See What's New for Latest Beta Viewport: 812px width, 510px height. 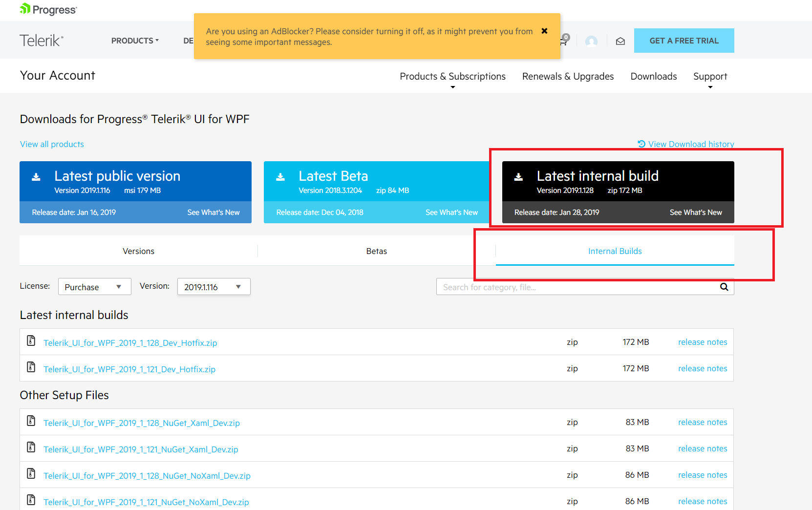(x=451, y=212)
